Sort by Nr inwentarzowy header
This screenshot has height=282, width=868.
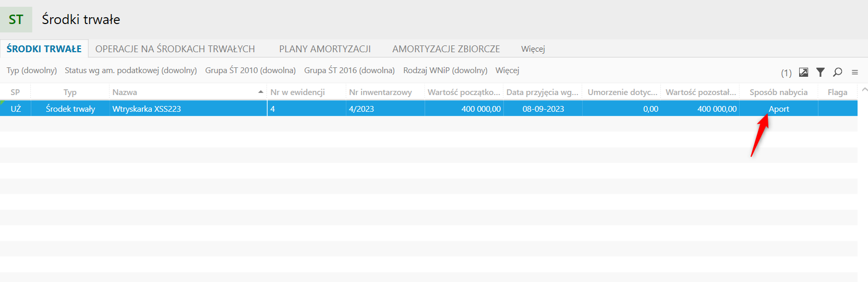pos(385,92)
